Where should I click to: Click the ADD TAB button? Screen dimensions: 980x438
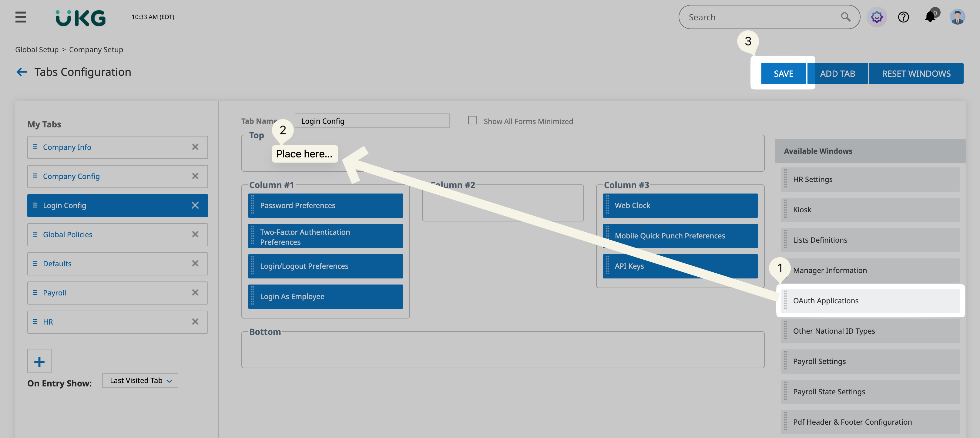(837, 73)
